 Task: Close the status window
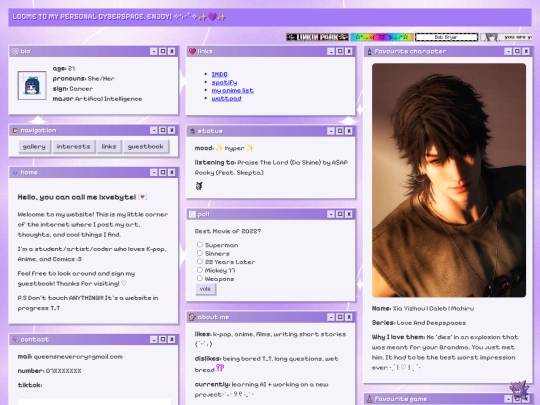[349, 131]
